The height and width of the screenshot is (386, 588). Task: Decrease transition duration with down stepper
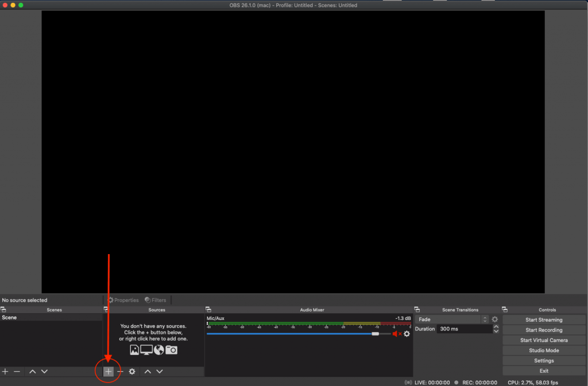click(x=496, y=332)
